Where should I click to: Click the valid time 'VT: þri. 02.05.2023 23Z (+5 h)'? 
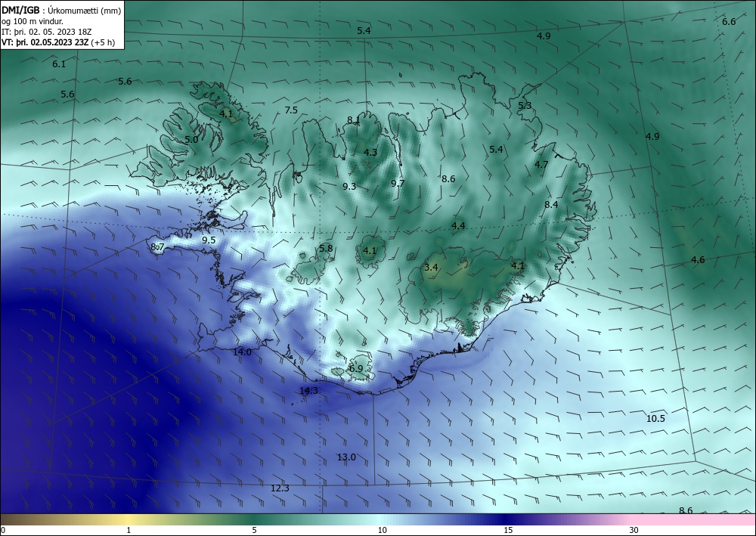coord(58,42)
